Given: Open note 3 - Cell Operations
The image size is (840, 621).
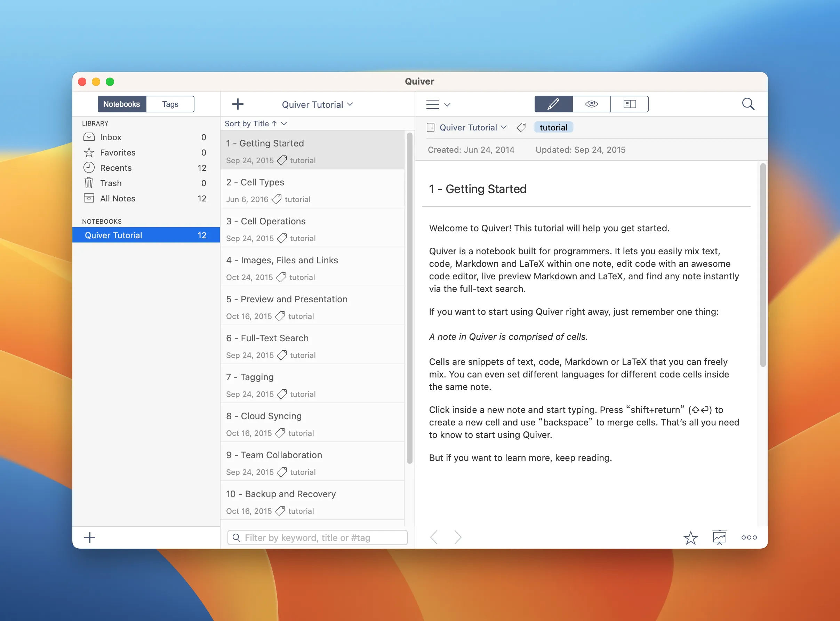Looking at the screenshot, I should coord(312,229).
